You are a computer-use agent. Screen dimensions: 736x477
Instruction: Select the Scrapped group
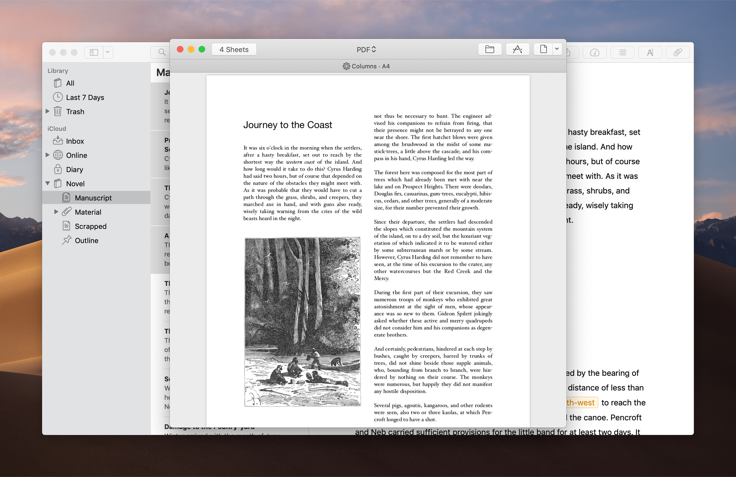pos(96,226)
